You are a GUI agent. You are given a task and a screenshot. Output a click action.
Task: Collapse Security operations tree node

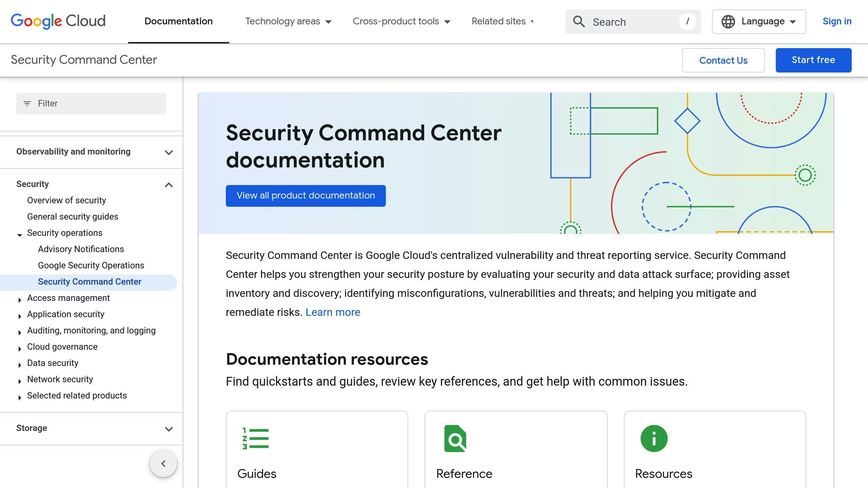coord(20,235)
